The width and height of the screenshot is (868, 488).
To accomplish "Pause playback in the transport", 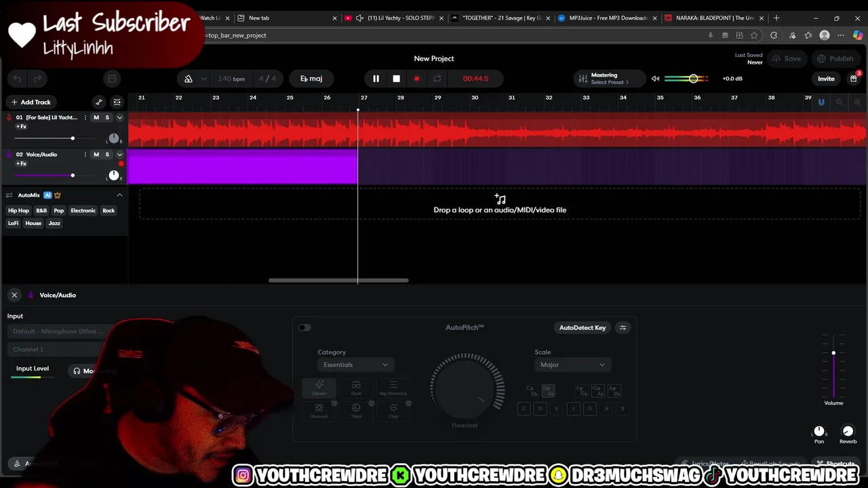I will click(x=376, y=79).
